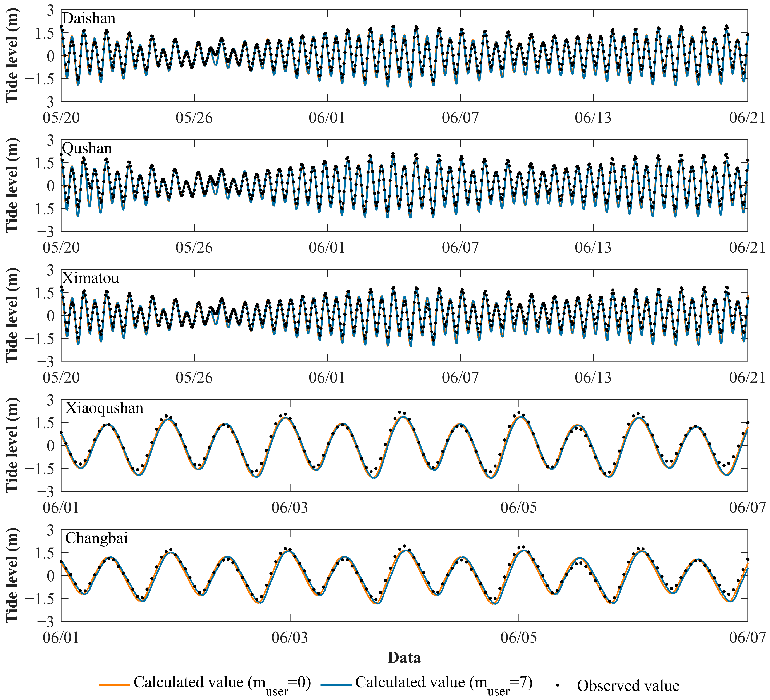Click the black dot legend marker
Screen dimensions: 770x700
558,685
